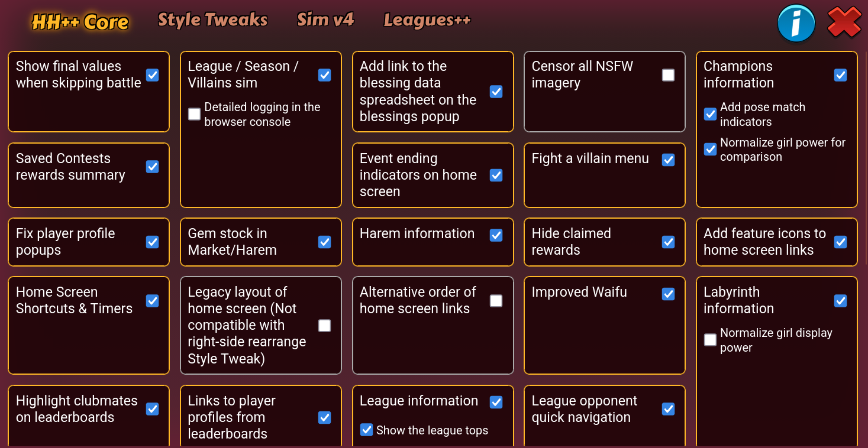Disable Fight a villain menu checkbox
The image size is (868, 448).
[x=668, y=160]
